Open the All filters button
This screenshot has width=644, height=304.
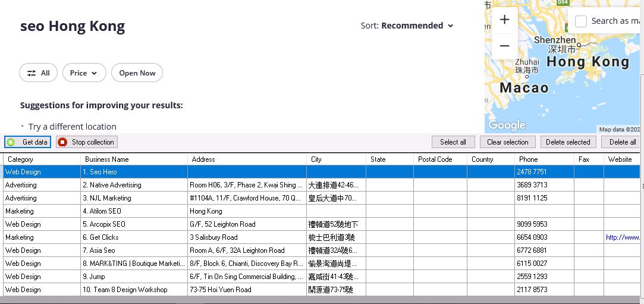pos(38,73)
